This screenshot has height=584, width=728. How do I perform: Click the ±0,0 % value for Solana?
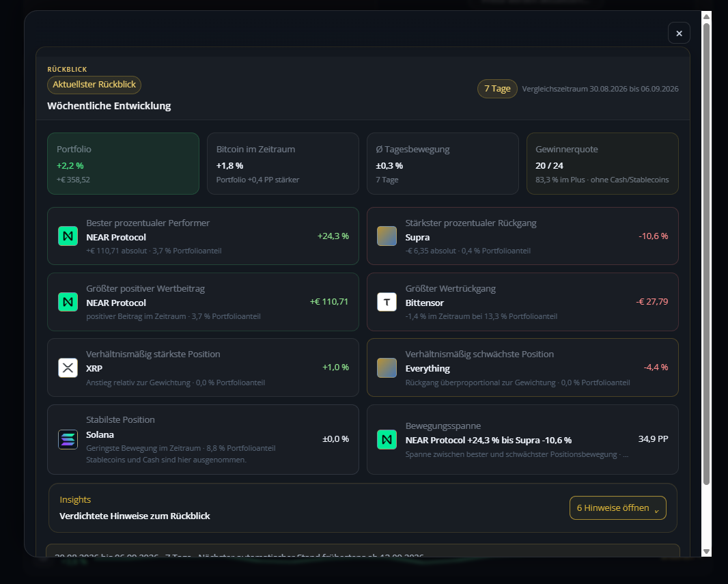(335, 439)
